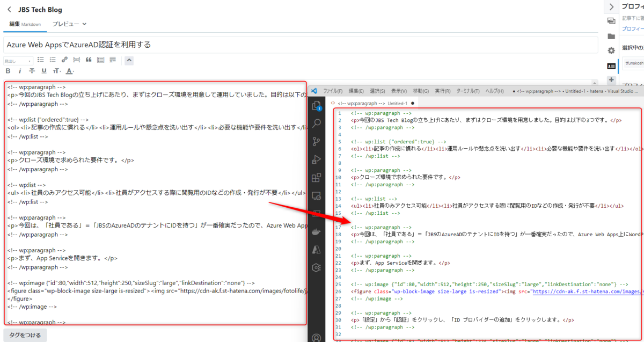Image resolution: width=644 pixels, height=342 pixels.
Task: Click the plus icon in the sidebar
Action: coord(611,79)
